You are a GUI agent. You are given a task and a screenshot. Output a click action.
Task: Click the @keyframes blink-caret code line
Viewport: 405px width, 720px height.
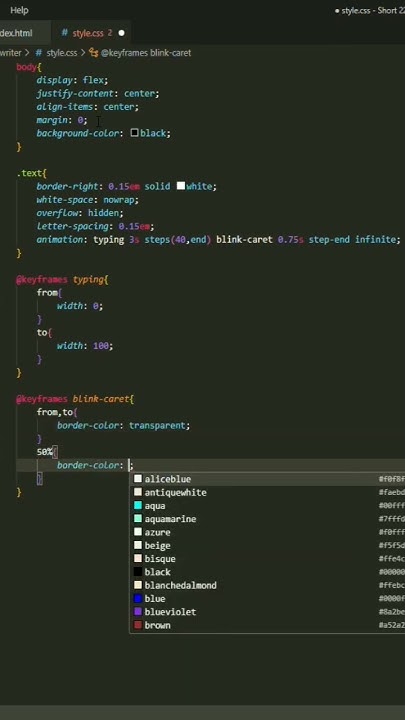[x=75, y=399]
